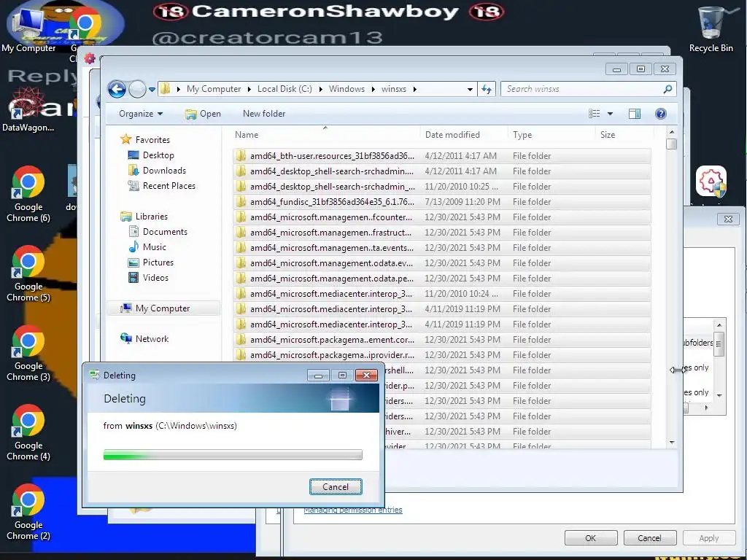Select amd64_microsoft.managemen..ta.events folder
The image size is (747, 560).
(441, 248)
